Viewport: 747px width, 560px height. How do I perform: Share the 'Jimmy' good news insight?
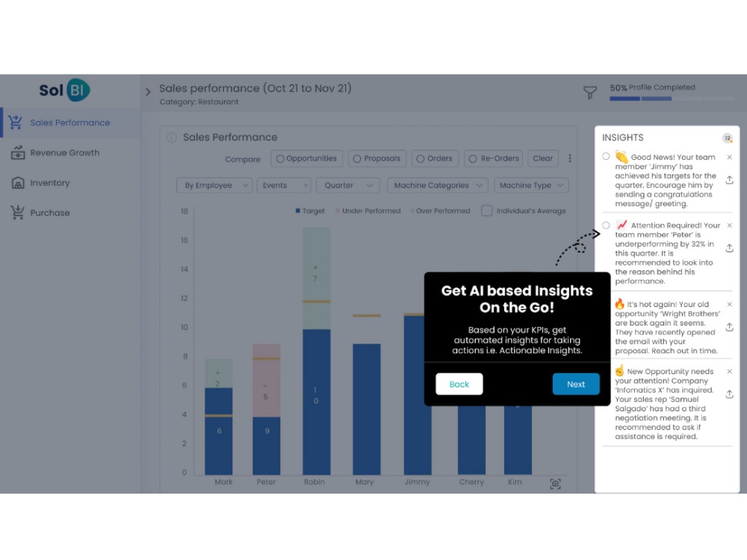[729, 180]
